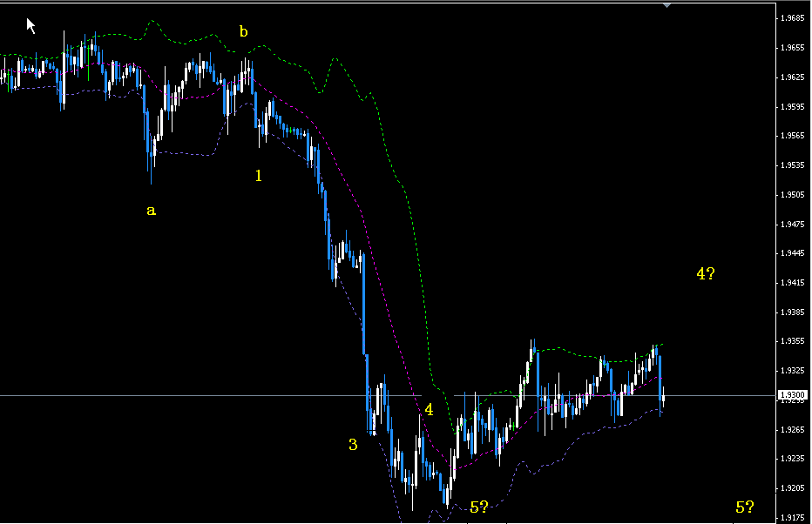Select the "5?" label next to the price axis
The height and width of the screenshot is (524, 812).
[x=745, y=507]
